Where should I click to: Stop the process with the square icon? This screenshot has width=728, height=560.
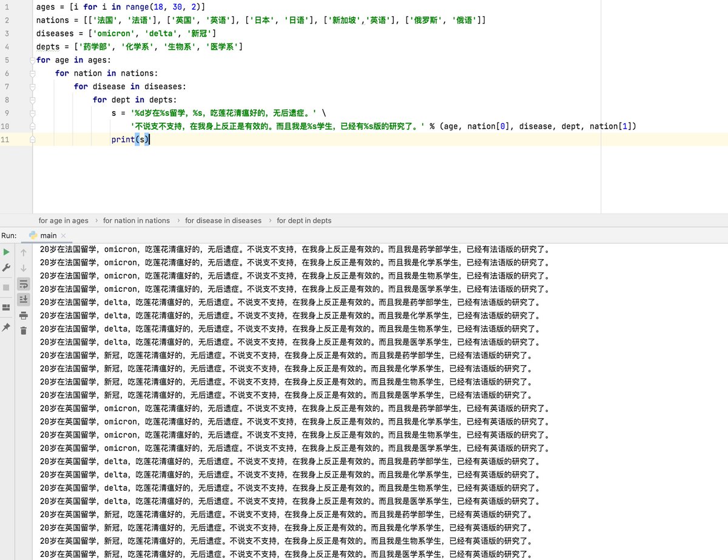(7, 287)
